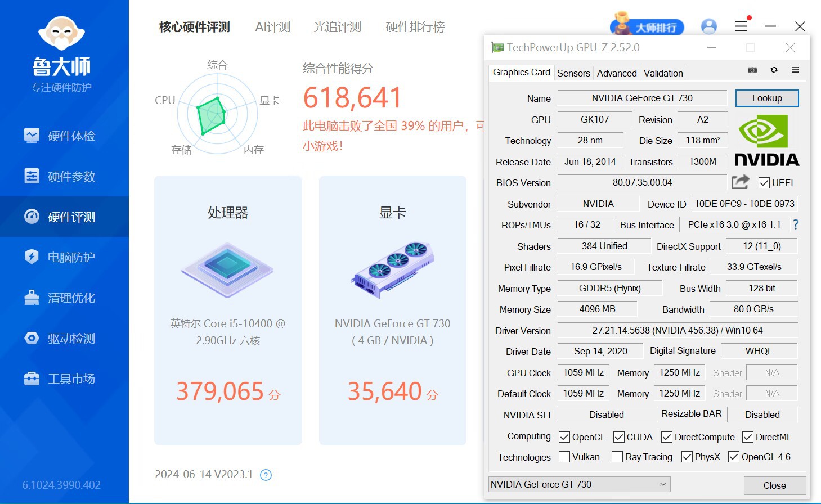Toggle the OpenCL checkbox
Screen dimensions: 821x504
pyautogui.click(x=564, y=437)
